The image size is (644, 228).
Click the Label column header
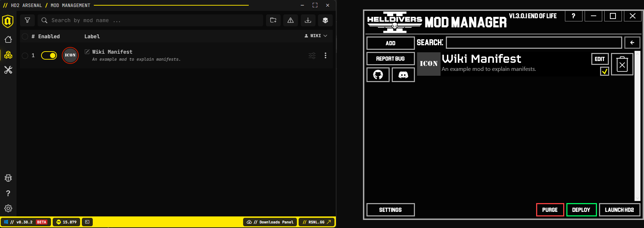click(x=92, y=36)
